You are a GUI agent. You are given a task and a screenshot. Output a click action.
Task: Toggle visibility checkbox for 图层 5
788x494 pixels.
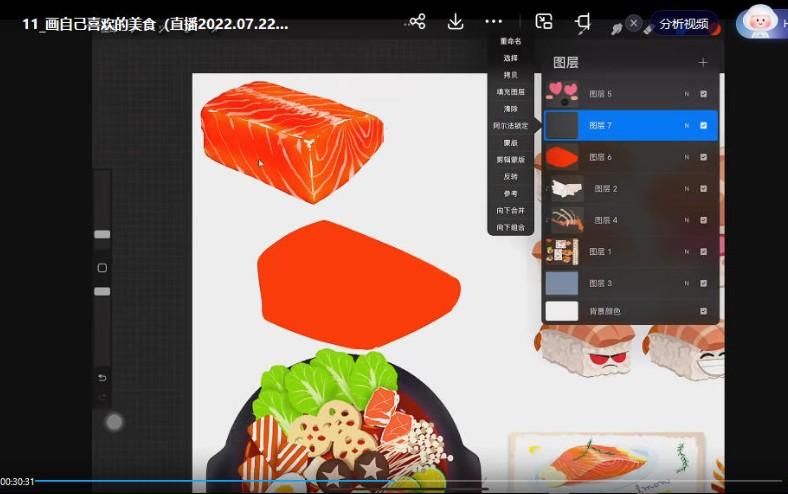point(704,94)
